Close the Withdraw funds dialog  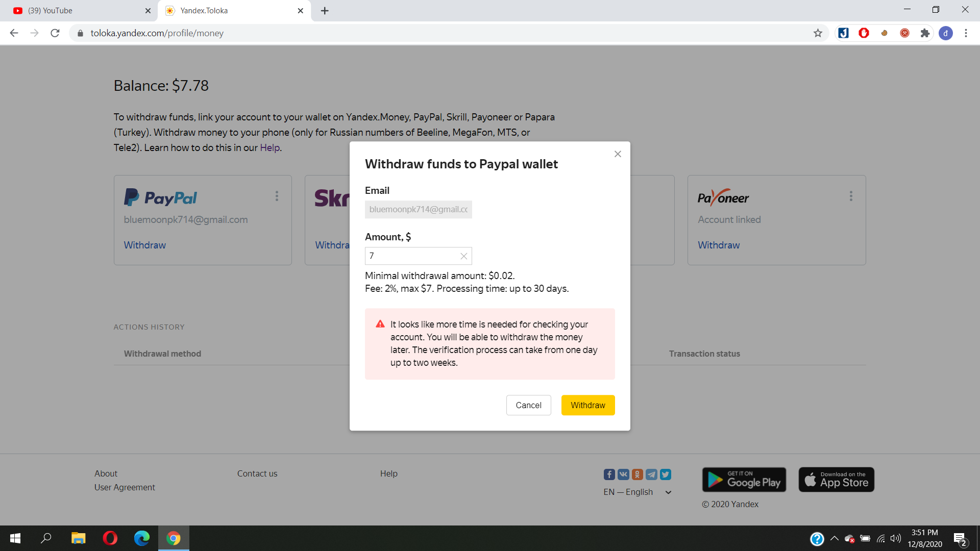tap(618, 154)
